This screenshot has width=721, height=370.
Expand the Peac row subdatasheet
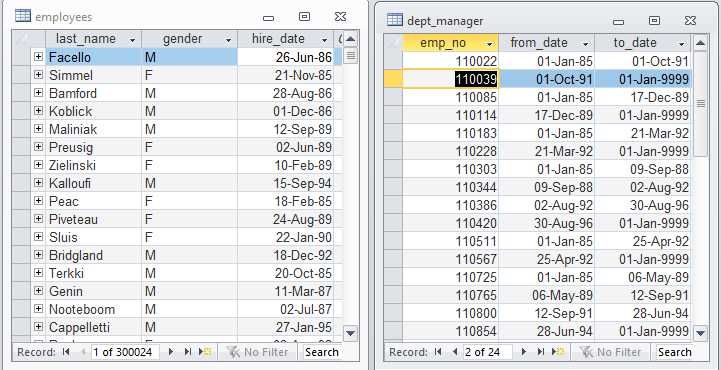tap(38, 201)
